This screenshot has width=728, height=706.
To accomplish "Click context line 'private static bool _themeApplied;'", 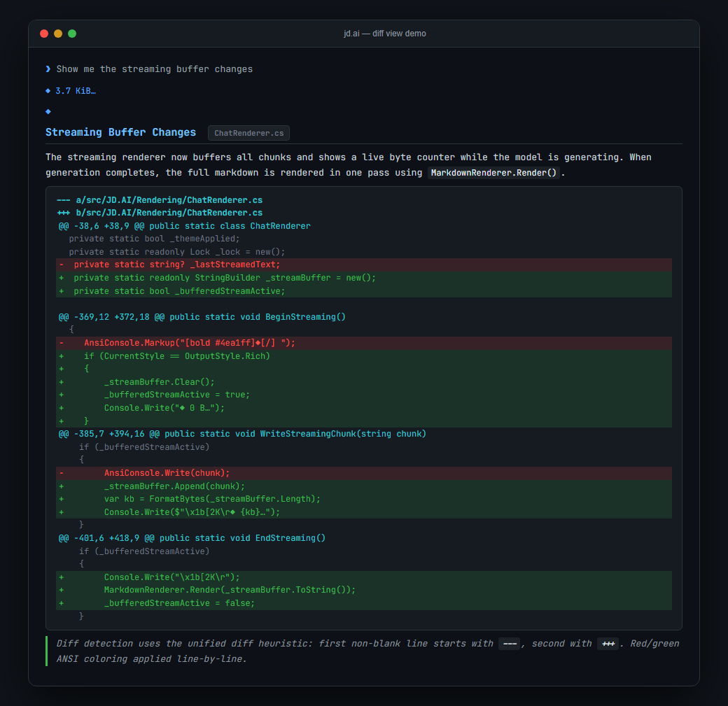I will [x=154, y=239].
